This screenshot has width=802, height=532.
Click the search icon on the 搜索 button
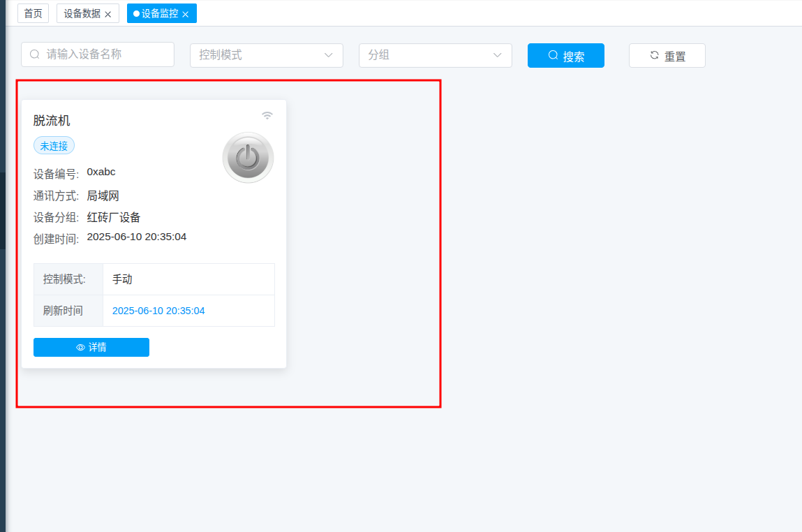[553, 55]
